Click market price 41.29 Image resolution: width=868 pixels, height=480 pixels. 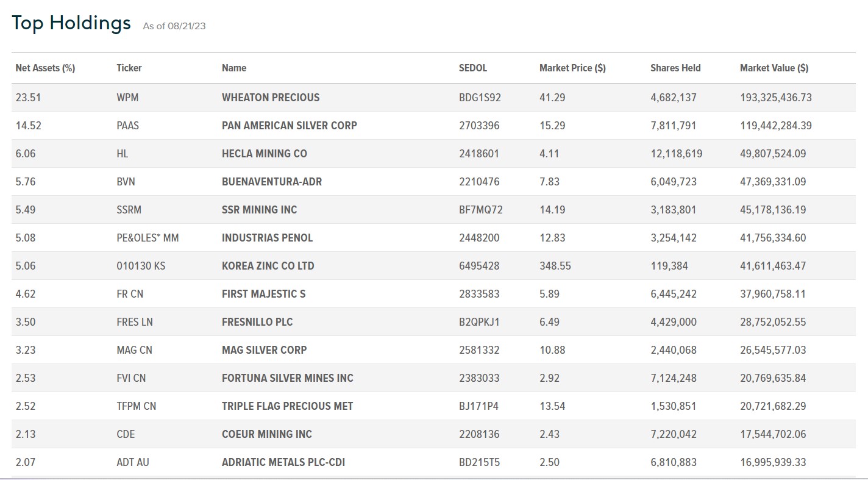pyautogui.click(x=552, y=98)
